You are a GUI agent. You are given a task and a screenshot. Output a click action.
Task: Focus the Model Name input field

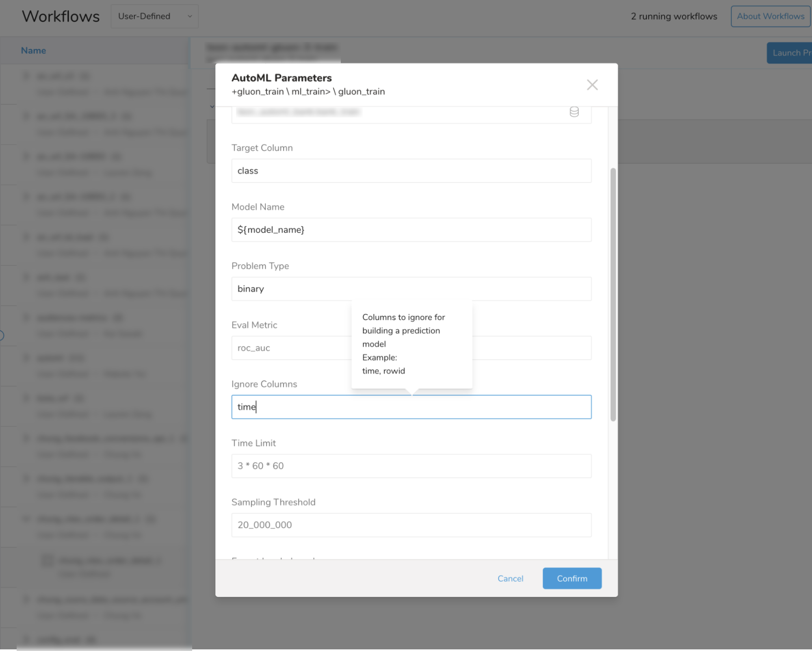coord(411,230)
